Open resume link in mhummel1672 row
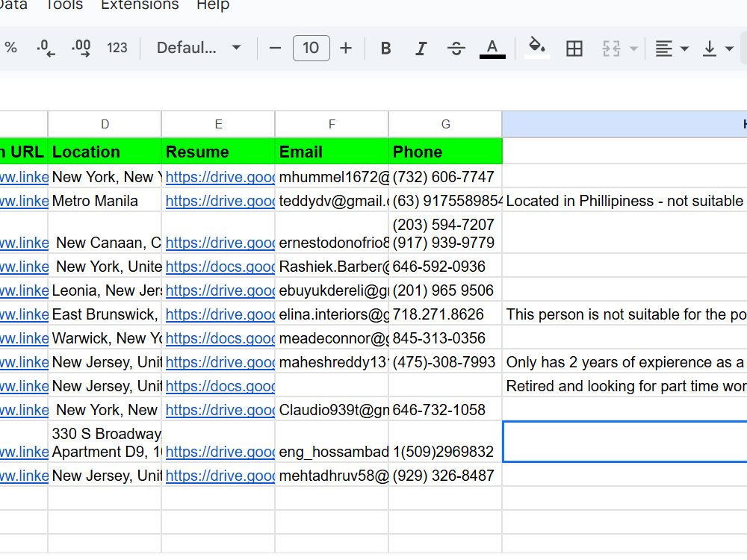The height and width of the screenshot is (560, 747). [220, 177]
